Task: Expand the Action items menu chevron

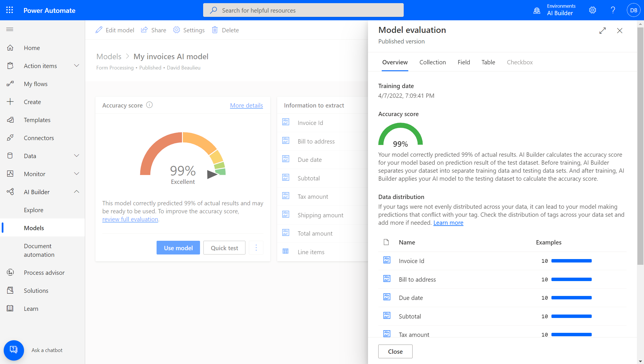Action: [76, 66]
